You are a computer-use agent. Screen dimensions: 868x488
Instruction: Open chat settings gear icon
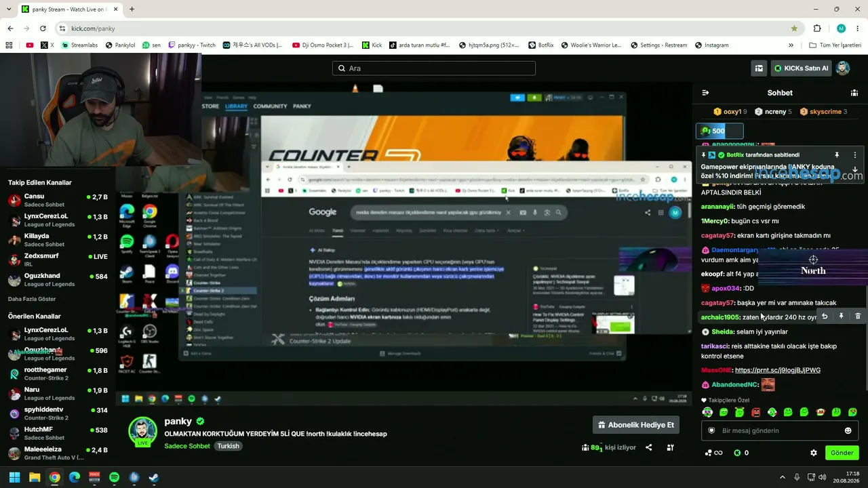[x=814, y=453]
